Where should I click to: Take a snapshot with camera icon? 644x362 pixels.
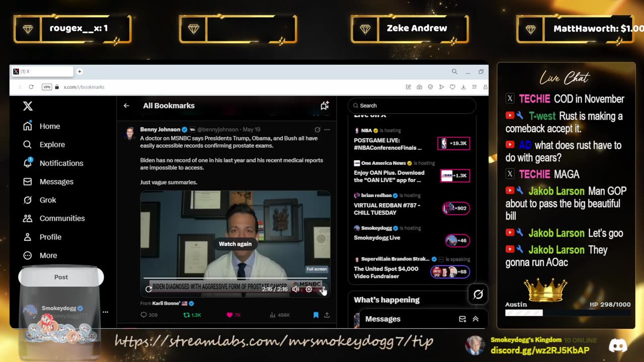click(419, 87)
